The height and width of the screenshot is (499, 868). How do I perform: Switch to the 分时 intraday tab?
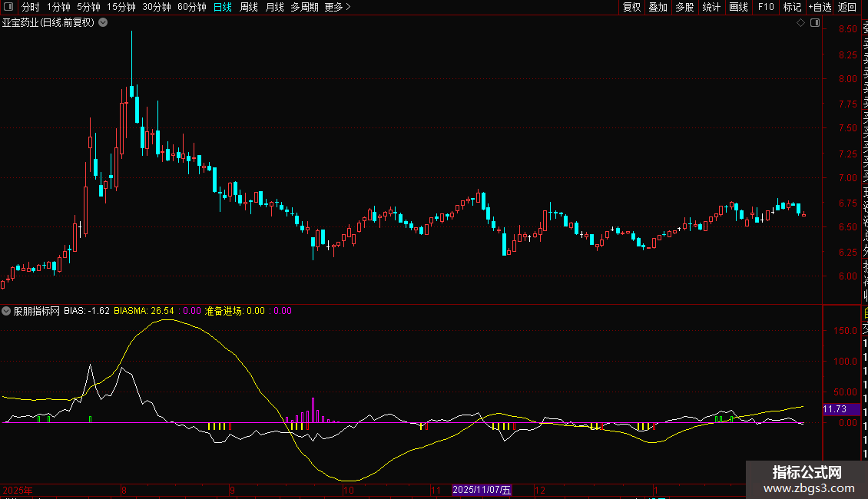tap(31, 7)
